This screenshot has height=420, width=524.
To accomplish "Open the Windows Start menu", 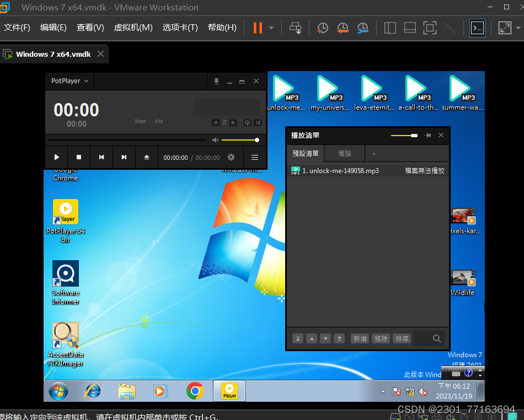I will [58, 391].
